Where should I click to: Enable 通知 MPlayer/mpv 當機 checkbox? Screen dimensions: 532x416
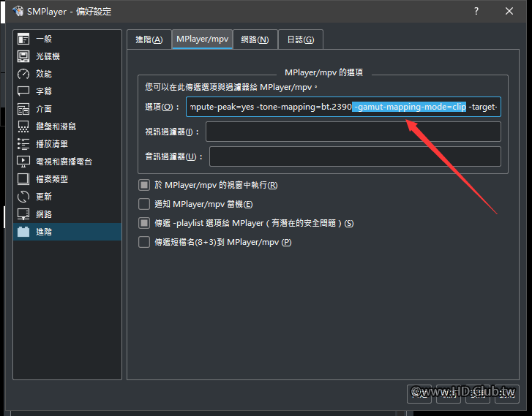[144, 204]
